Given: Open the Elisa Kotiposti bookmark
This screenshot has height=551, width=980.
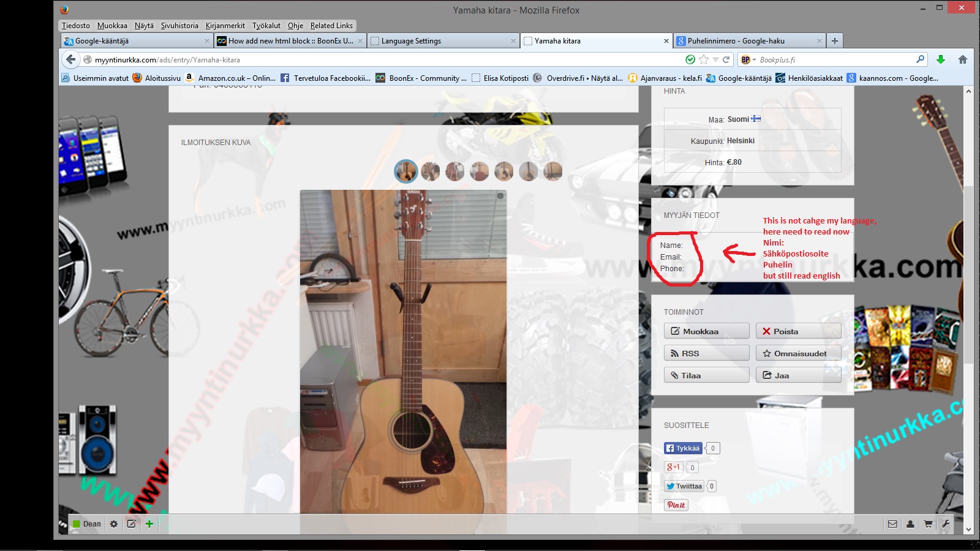Looking at the screenshot, I should (500, 78).
